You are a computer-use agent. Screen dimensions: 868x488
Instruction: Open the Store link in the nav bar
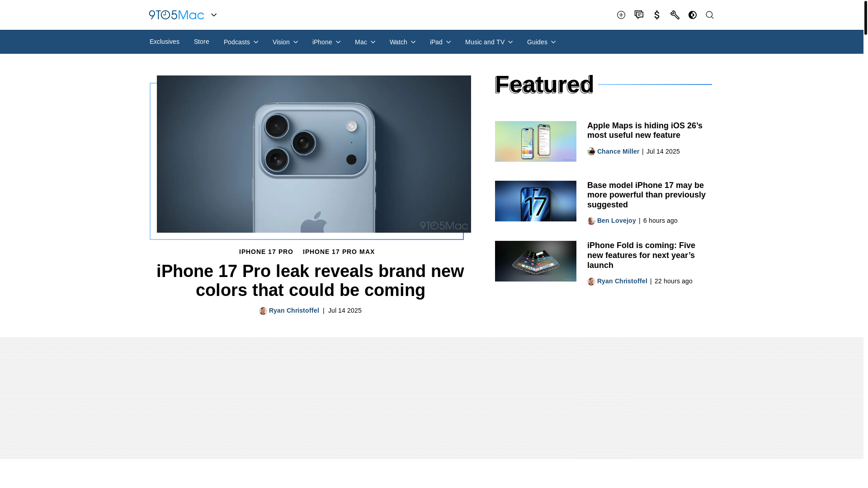pyautogui.click(x=202, y=42)
